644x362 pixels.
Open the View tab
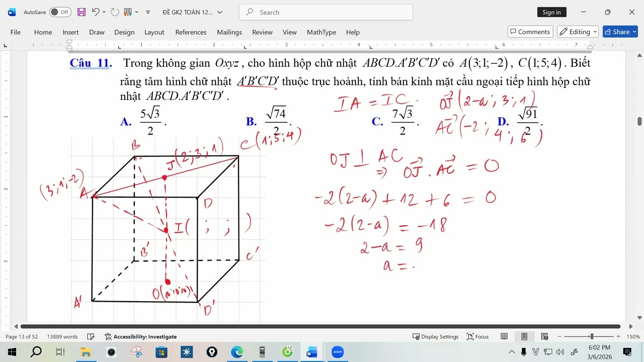point(289,32)
